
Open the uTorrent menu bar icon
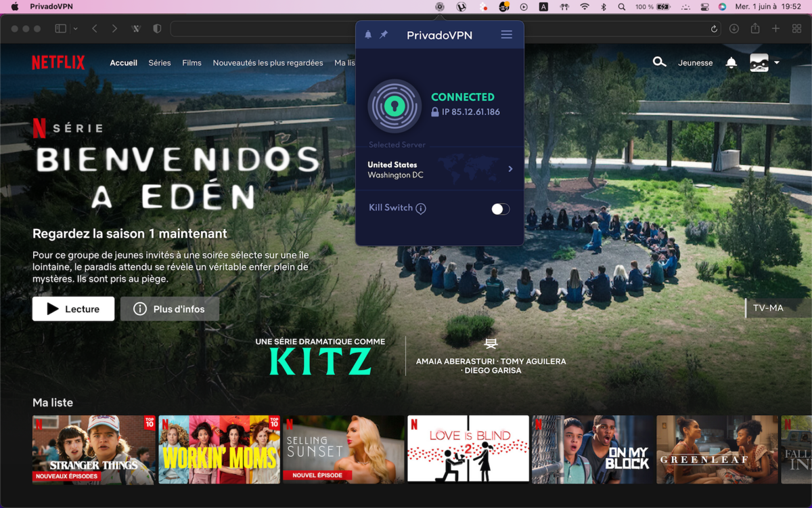pos(461,7)
